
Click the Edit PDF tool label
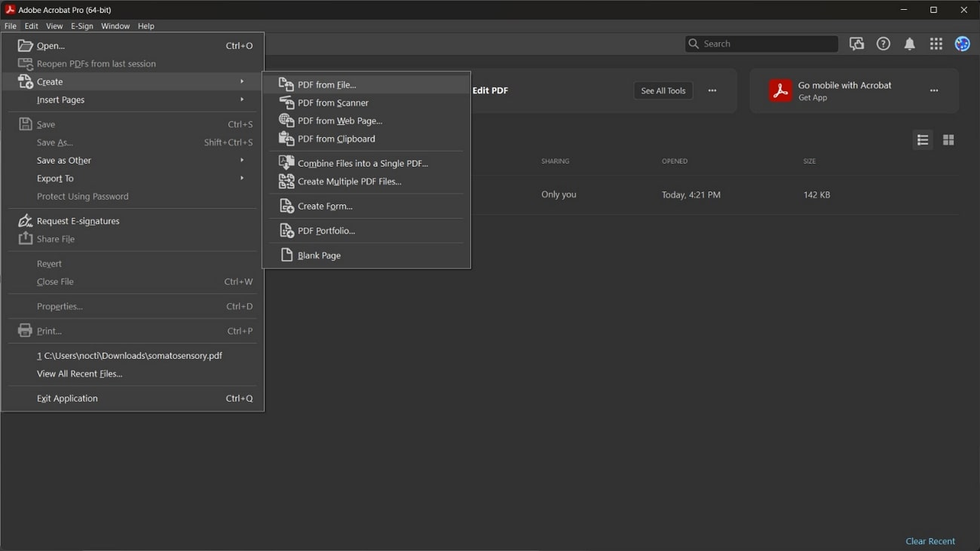click(490, 90)
